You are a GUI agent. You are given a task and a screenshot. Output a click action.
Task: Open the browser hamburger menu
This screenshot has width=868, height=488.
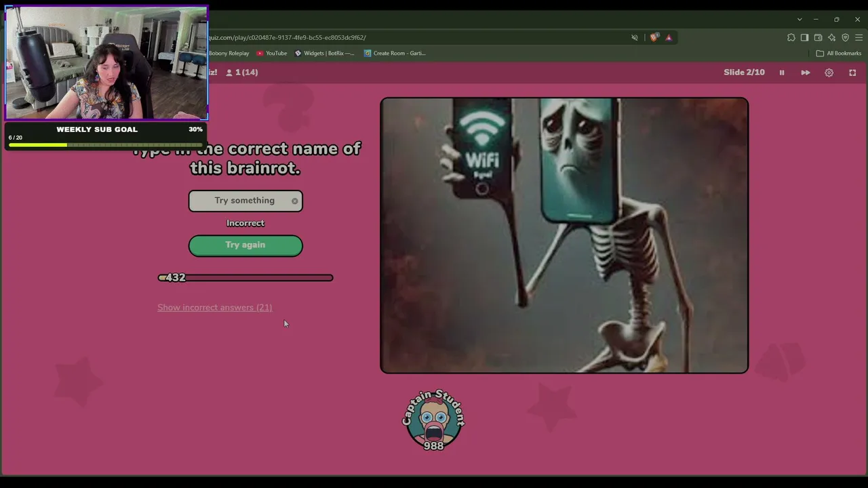pos(859,37)
